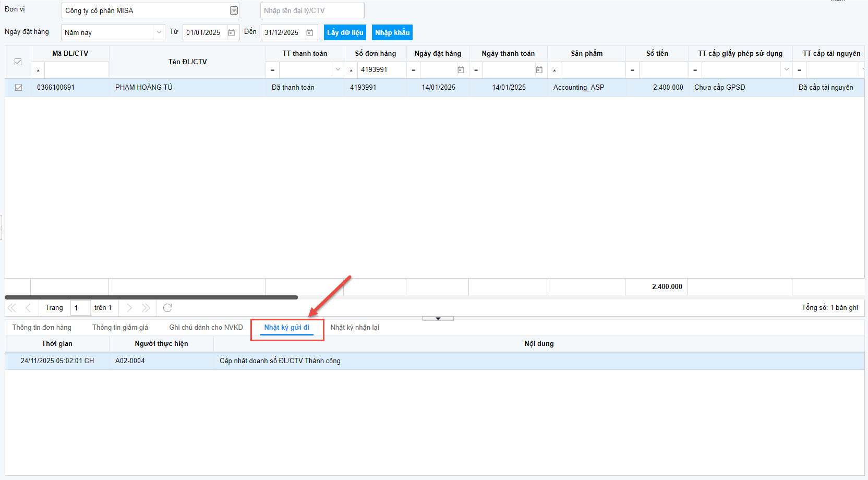Image resolution: width=868 pixels, height=480 pixels.
Task: Click the Lấy dữ liệu button
Action: tap(345, 32)
